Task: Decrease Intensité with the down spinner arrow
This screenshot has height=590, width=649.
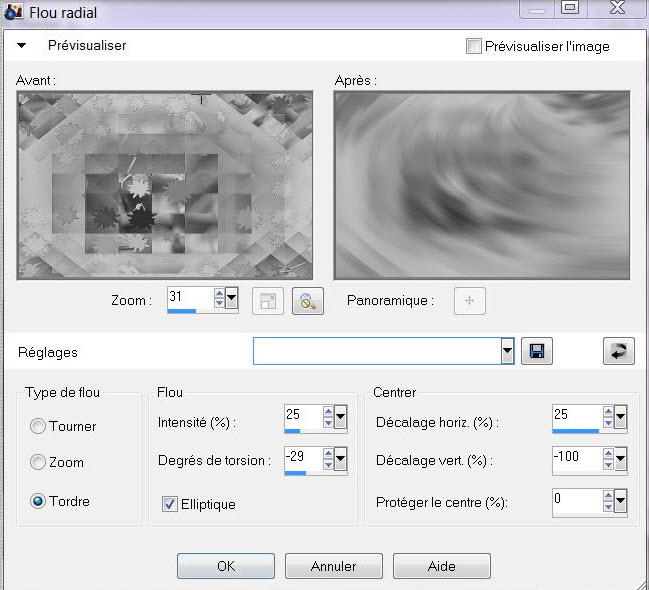Action: pyautogui.click(x=328, y=422)
